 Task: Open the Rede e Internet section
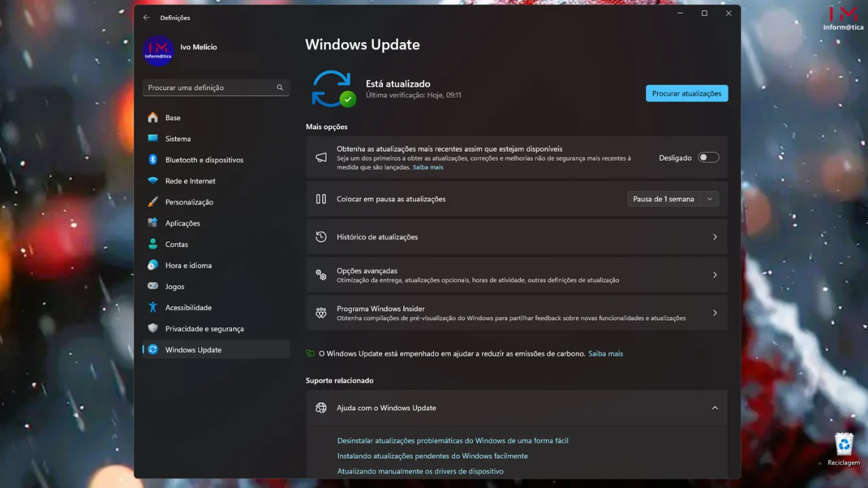(216, 181)
